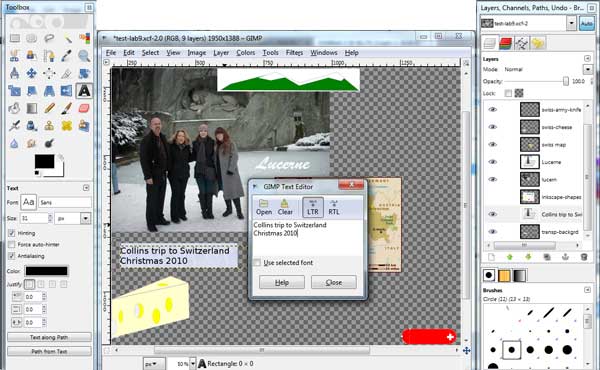Open the zoom percentage dropdown
The width and height of the screenshot is (600, 370).
tap(193, 363)
